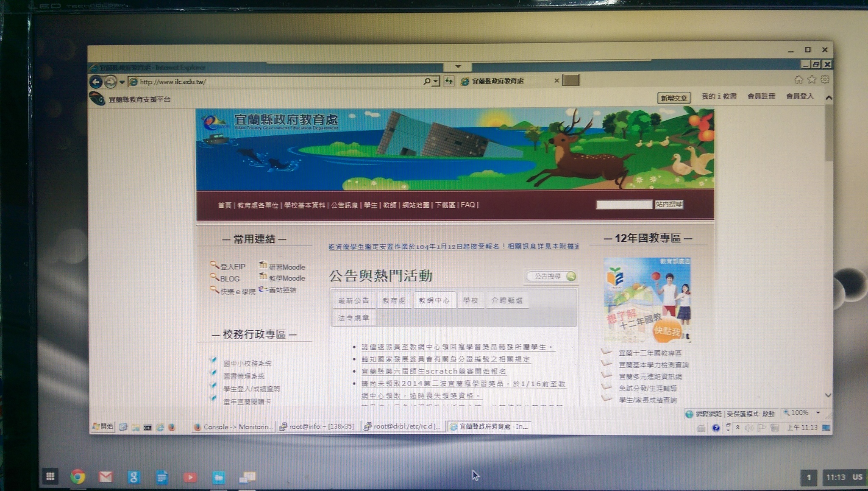Open YouTube icon in the shelf
This screenshot has width=868, height=491.
[190, 477]
